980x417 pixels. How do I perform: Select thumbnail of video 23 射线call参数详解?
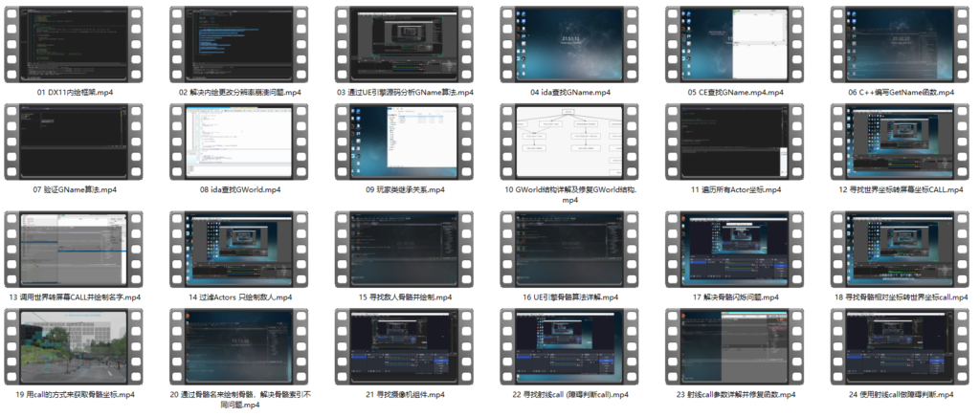[x=735, y=347]
